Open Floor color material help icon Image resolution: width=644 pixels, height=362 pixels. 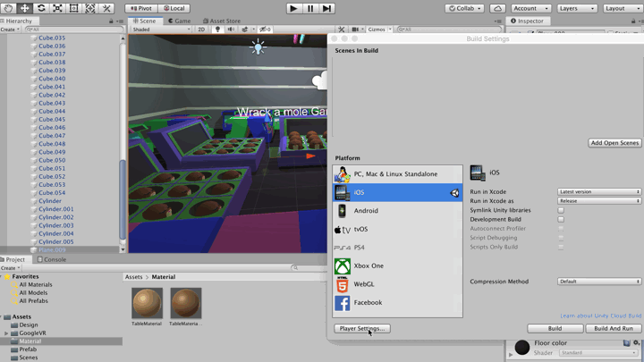click(626, 342)
